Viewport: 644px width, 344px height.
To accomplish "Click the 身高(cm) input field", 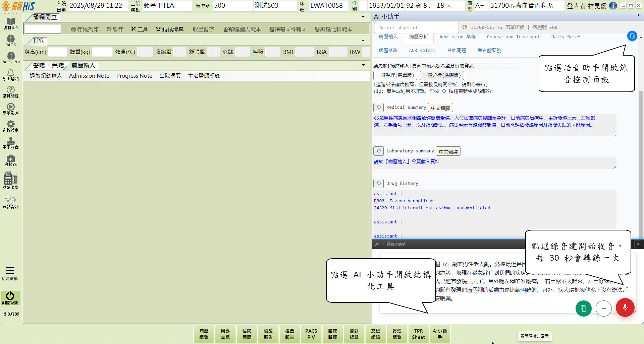I will (x=58, y=52).
